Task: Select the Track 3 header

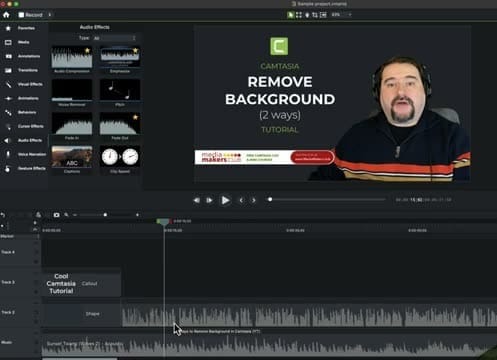Action: coord(20,282)
